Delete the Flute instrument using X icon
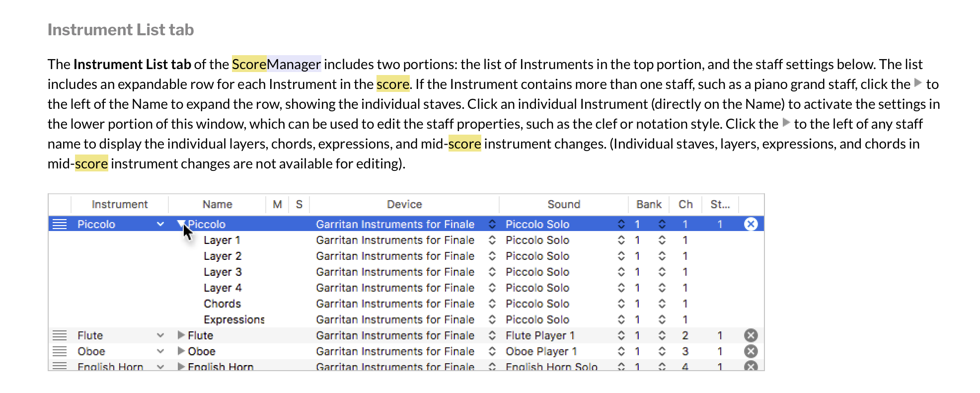Screen dimensions: 980x393 pos(751,335)
